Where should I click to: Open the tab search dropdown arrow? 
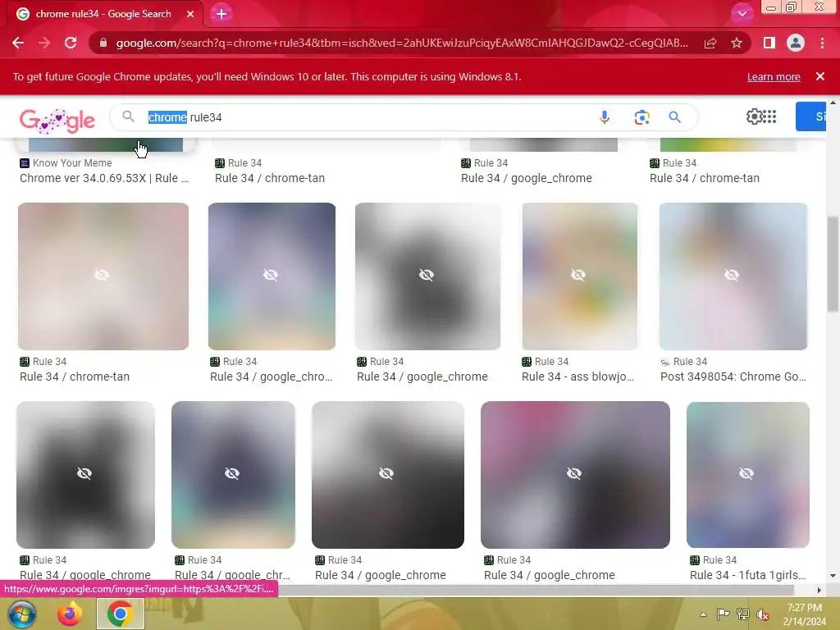[742, 13]
